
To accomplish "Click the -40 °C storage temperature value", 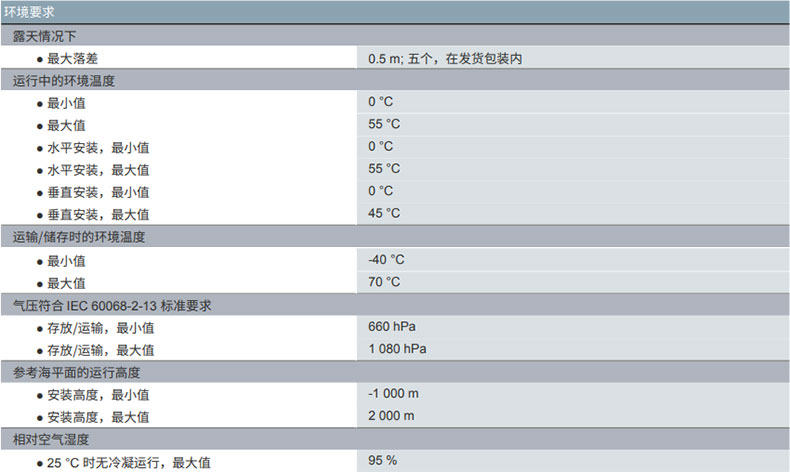I will tap(386, 260).
